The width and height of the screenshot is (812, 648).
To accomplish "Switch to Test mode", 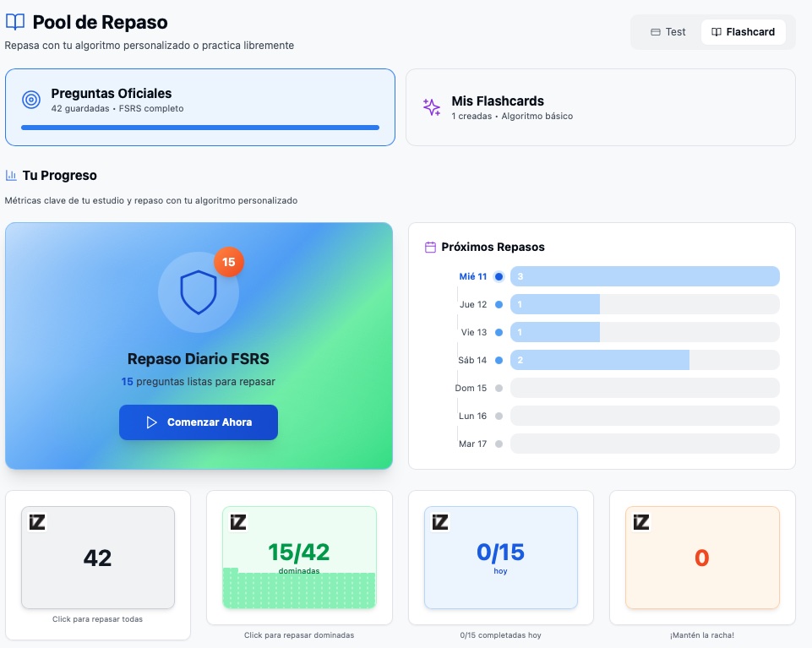I will coord(668,32).
